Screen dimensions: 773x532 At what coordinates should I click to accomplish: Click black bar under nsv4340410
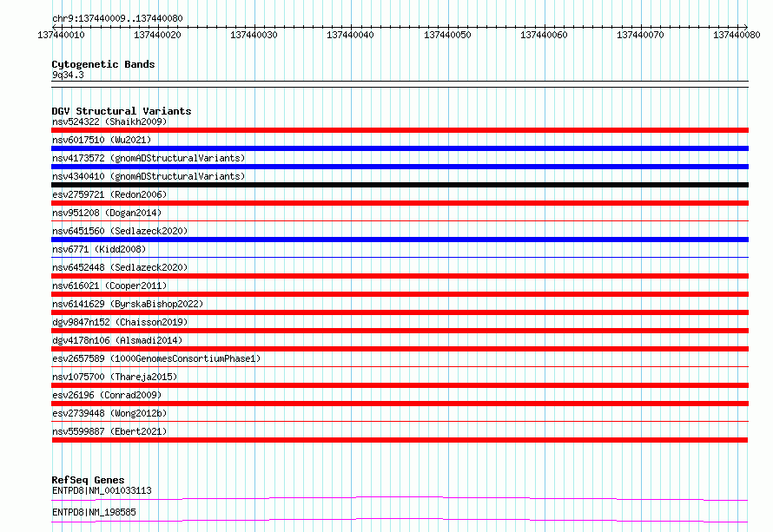pos(400,185)
